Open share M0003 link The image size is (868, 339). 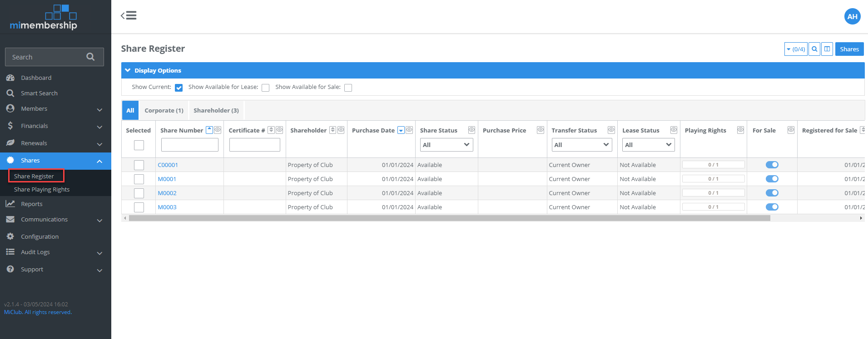pyautogui.click(x=167, y=207)
